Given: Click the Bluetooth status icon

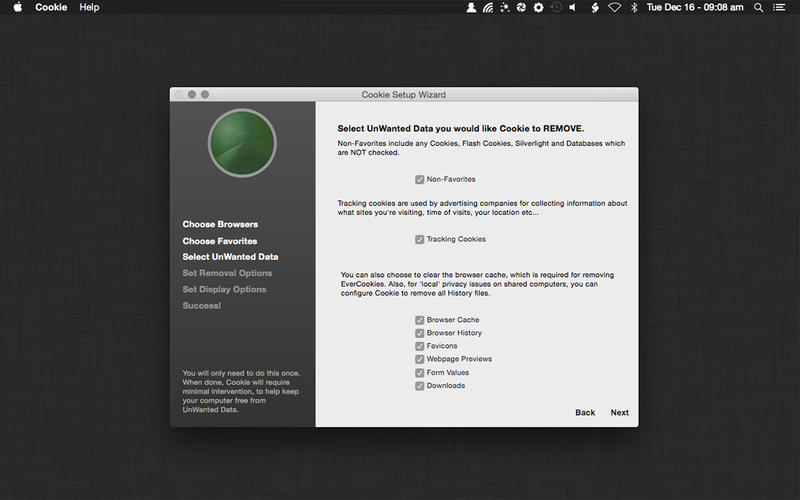Looking at the screenshot, I should [634, 7].
